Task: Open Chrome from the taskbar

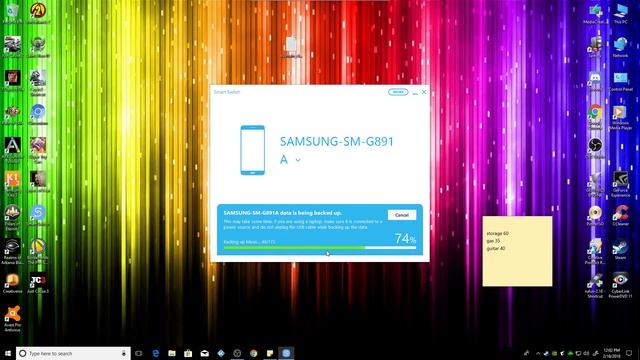Action: (x=253, y=353)
